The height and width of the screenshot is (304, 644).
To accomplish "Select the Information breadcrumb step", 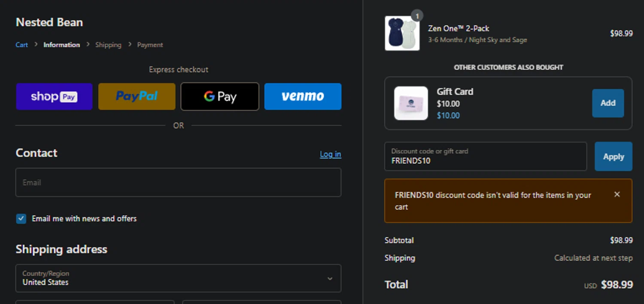I will click(61, 45).
